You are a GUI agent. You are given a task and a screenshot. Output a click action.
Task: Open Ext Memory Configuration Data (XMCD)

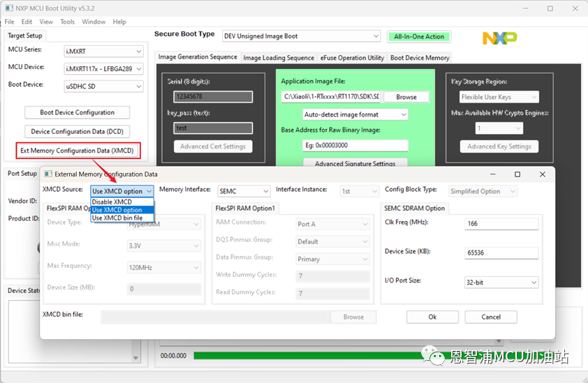pos(78,151)
